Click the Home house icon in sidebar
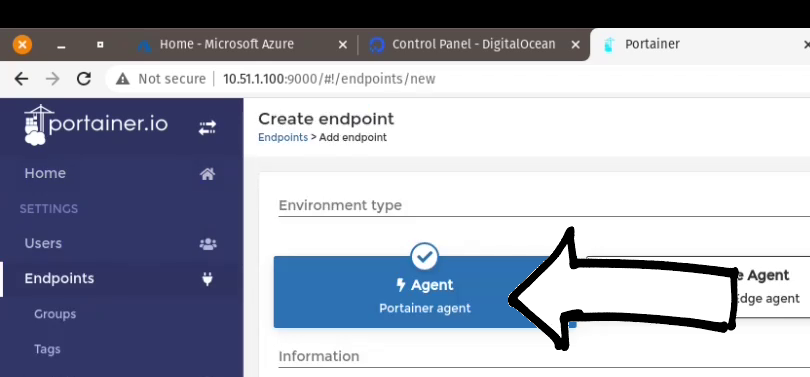 [207, 174]
